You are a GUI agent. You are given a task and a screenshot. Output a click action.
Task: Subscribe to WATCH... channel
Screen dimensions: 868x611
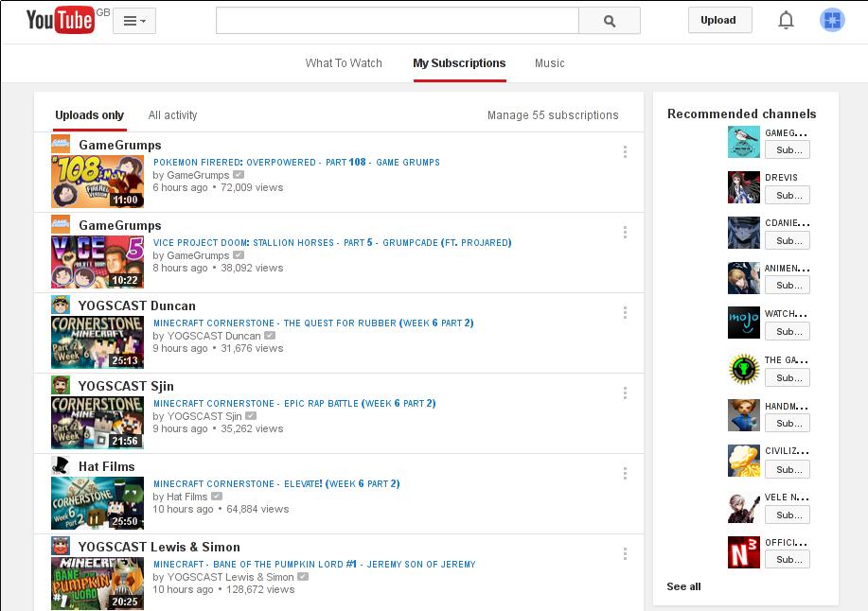(788, 331)
